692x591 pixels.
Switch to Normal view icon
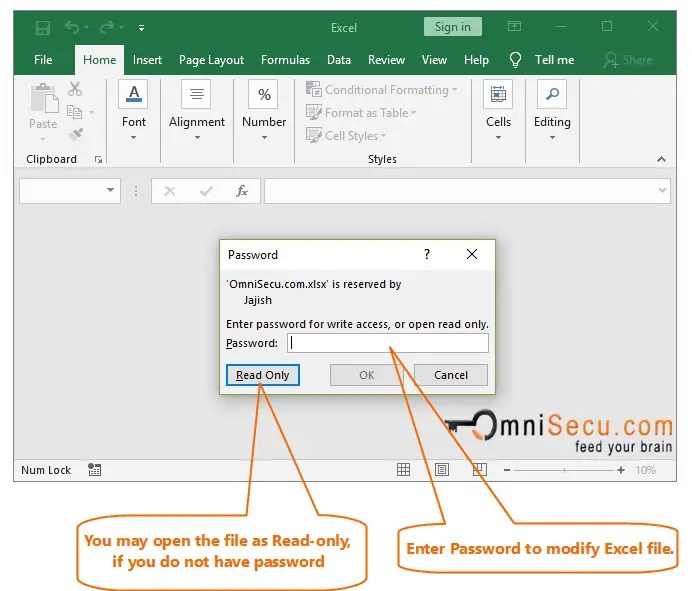click(403, 470)
